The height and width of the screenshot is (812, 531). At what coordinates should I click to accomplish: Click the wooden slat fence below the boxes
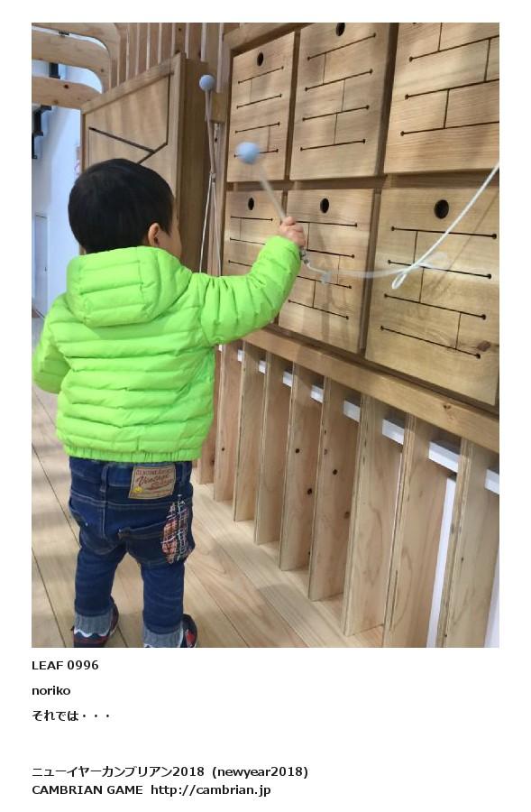coord(352,492)
